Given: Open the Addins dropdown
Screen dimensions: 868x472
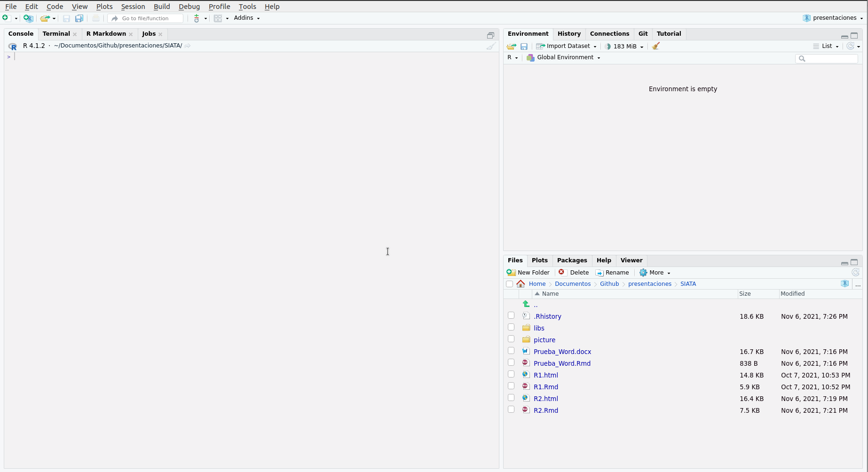Looking at the screenshot, I should click(x=247, y=18).
